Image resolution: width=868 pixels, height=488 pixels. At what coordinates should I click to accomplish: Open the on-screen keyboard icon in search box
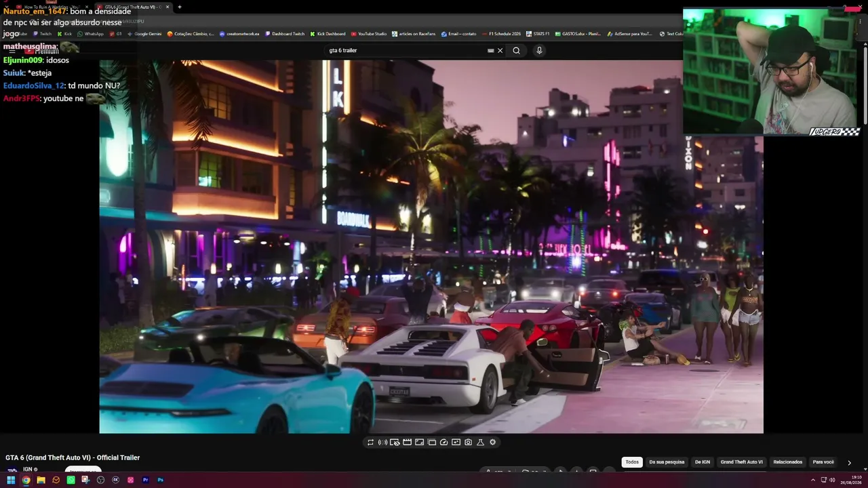[x=491, y=50]
